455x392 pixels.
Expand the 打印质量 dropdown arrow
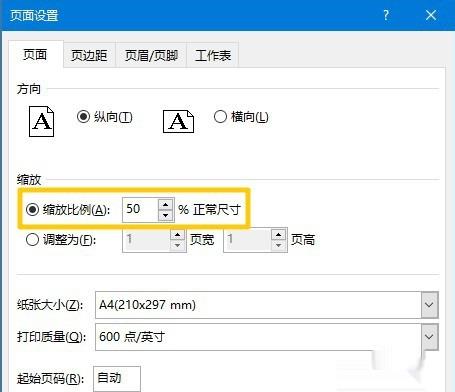pyautogui.click(x=429, y=337)
